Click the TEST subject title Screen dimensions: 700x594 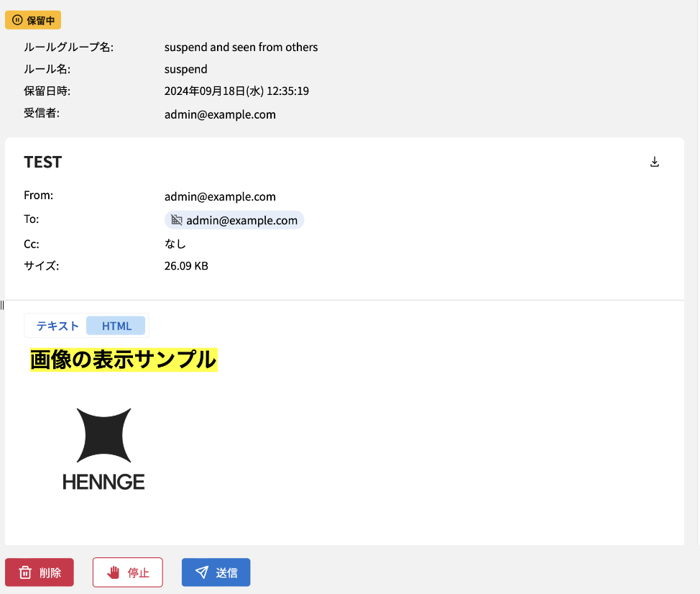point(43,162)
